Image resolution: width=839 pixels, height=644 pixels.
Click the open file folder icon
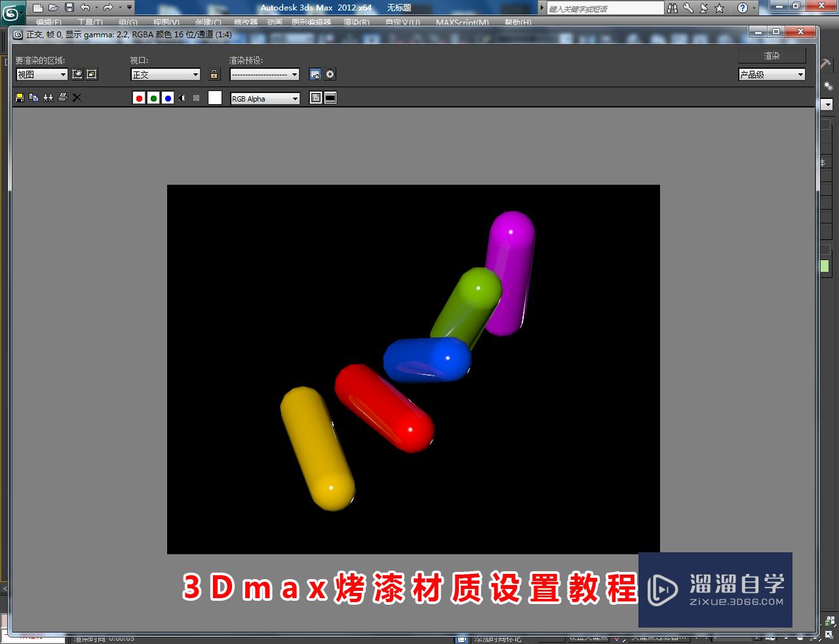(54, 8)
